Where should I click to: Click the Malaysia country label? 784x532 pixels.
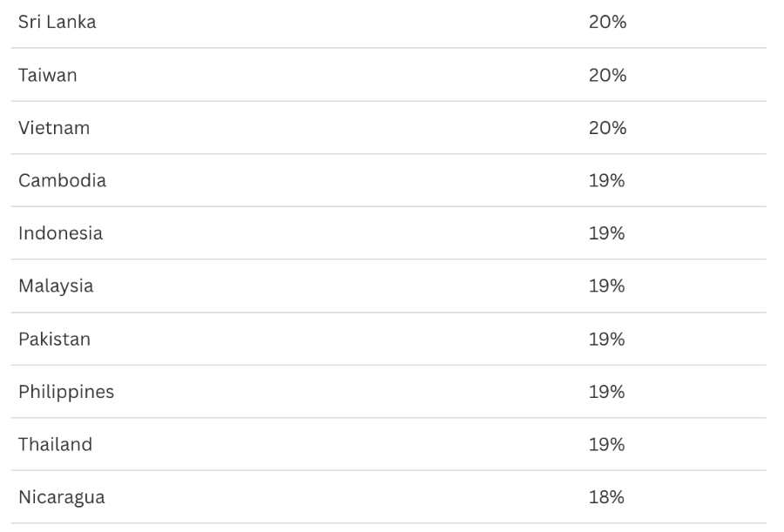point(56,286)
